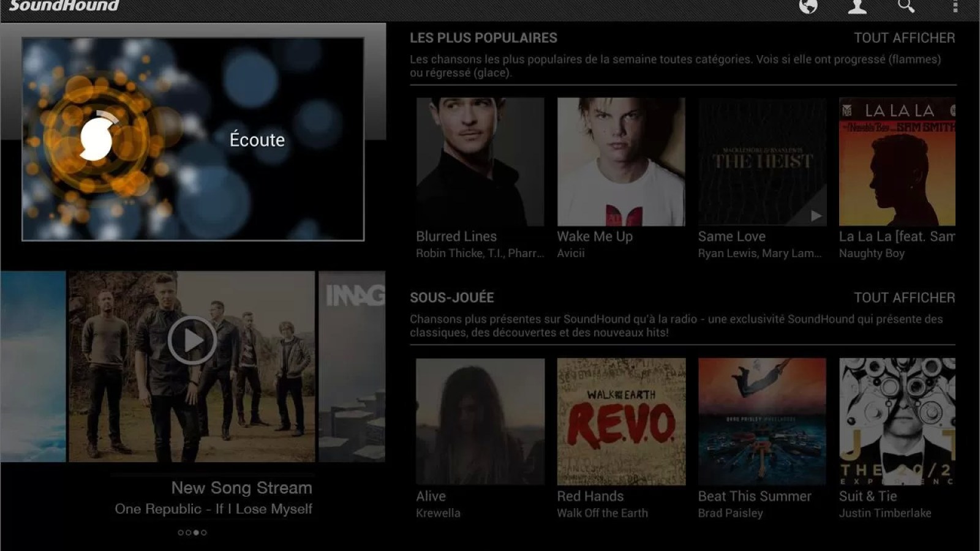Tap the play icon on Same Love artwork
The width and height of the screenshot is (980, 551).
[815, 216]
